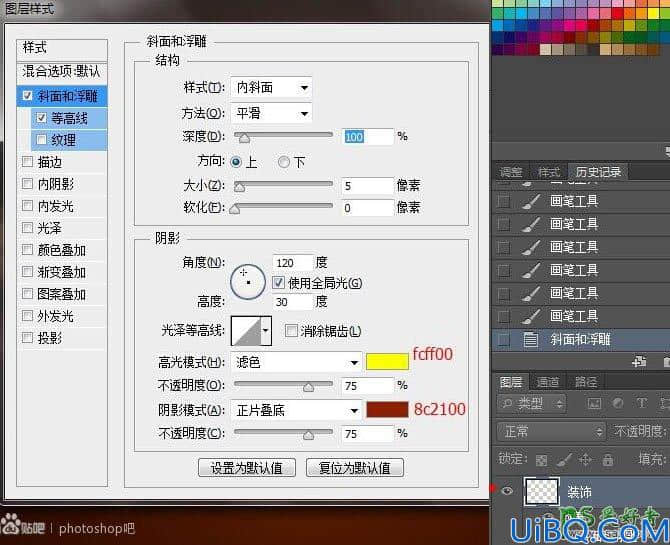670x545 pixels.
Task: Toggle the 斜面和浮雕 style checkbox
Action: tap(27, 96)
